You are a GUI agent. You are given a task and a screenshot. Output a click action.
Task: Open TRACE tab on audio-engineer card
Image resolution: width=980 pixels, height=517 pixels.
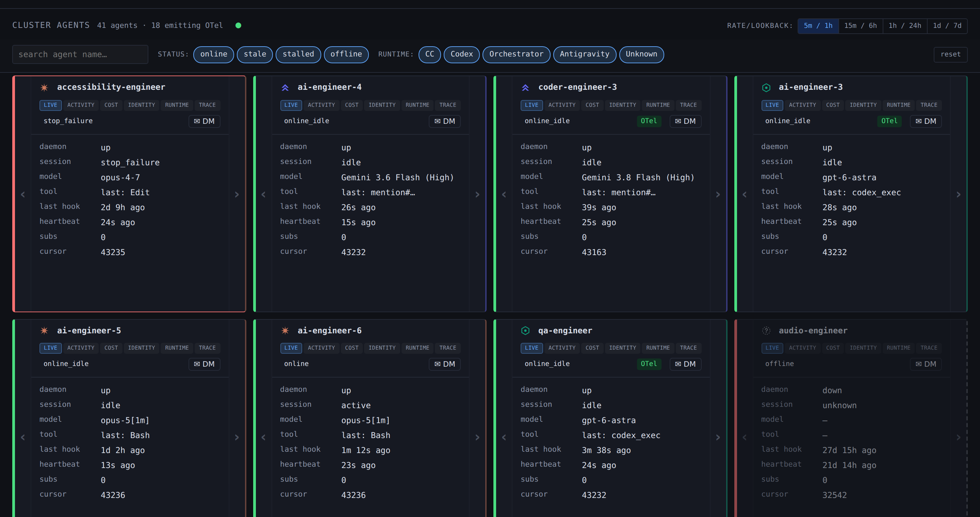pyautogui.click(x=929, y=348)
